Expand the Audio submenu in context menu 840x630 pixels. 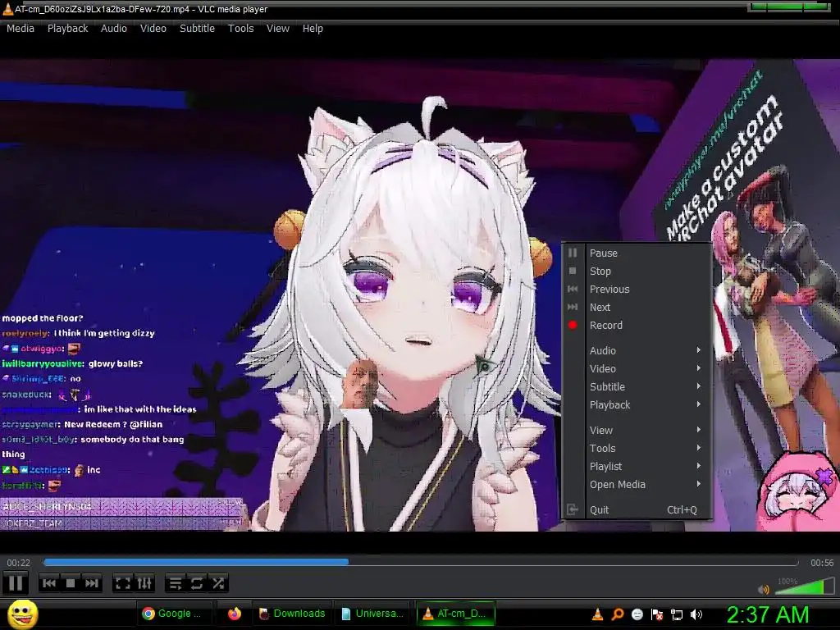click(637, 350)
